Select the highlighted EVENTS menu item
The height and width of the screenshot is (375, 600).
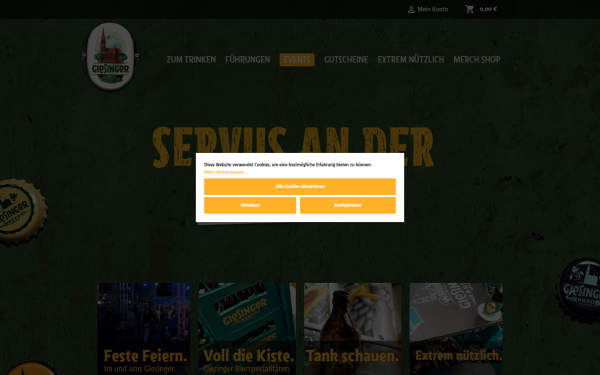tap(297, 60)
